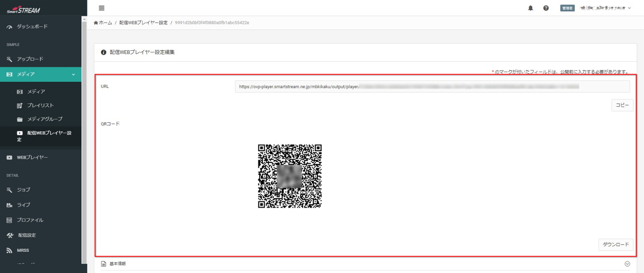
Task: Click the ダウンロード button
Action: pos(615,244)
